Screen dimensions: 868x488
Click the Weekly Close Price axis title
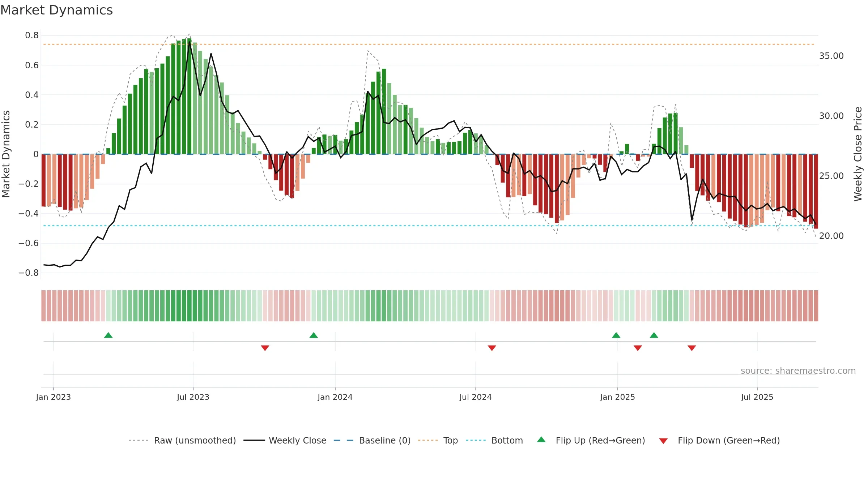(858, 154)
